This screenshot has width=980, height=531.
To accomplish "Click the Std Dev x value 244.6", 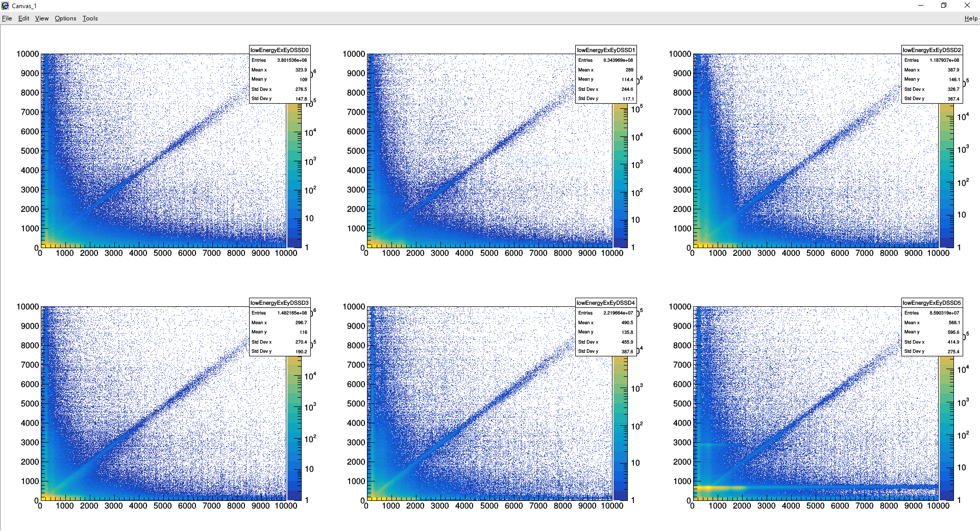I will click(x=627, y=89).
